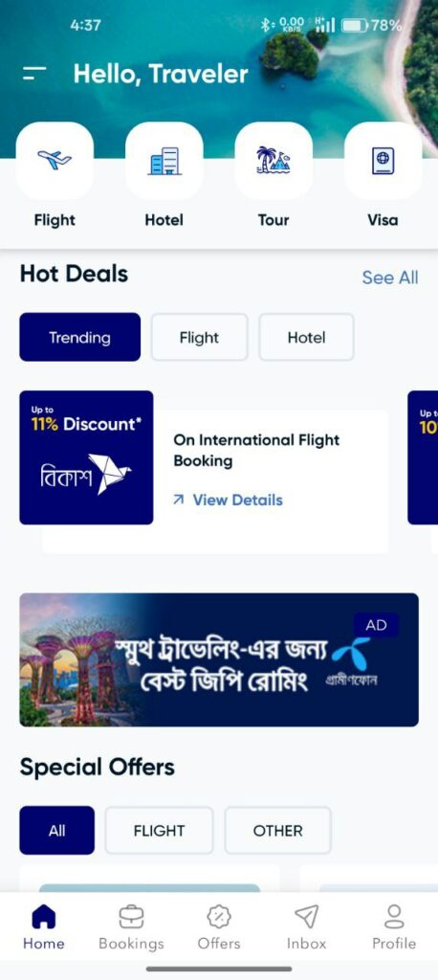Tap the Flight airplane icon

55,161
